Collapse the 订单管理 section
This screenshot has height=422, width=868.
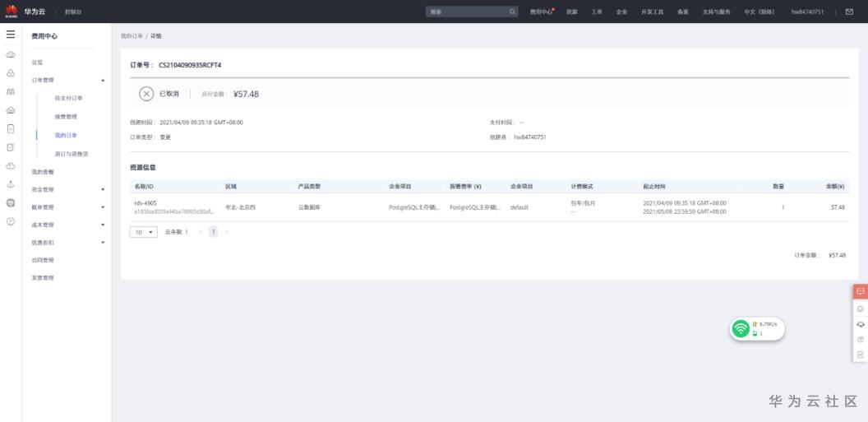click(103, 81)
